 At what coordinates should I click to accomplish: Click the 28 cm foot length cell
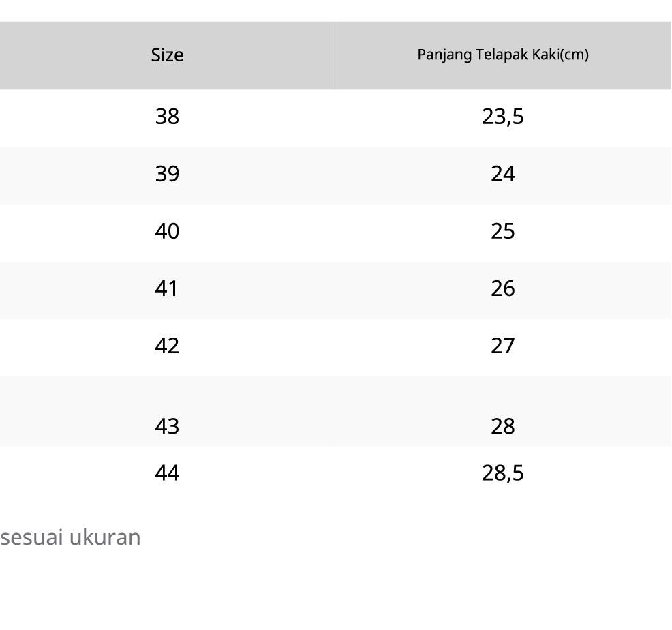pyautogui.click(x=502, y=426)
